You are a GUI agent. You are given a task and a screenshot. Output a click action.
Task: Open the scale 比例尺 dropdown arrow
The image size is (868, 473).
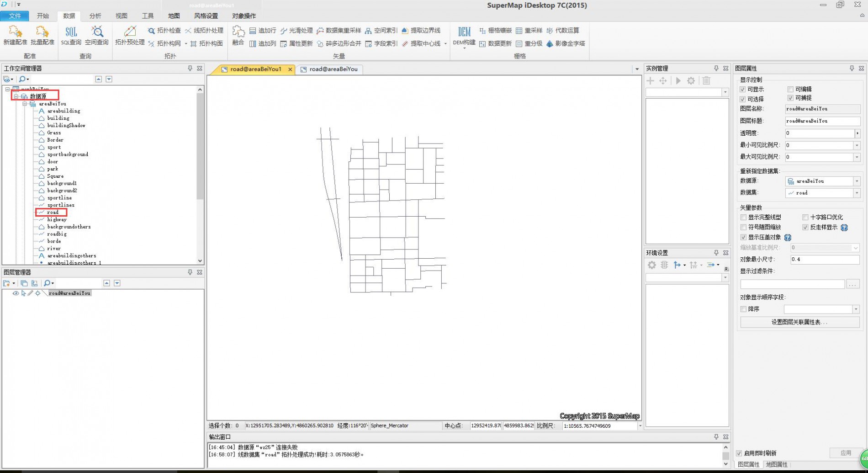640,426
